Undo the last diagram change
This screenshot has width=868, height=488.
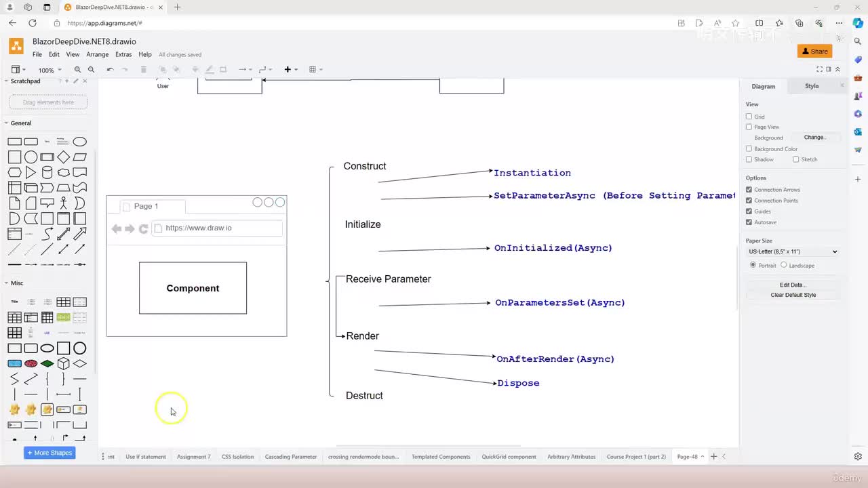coord(110,70)
